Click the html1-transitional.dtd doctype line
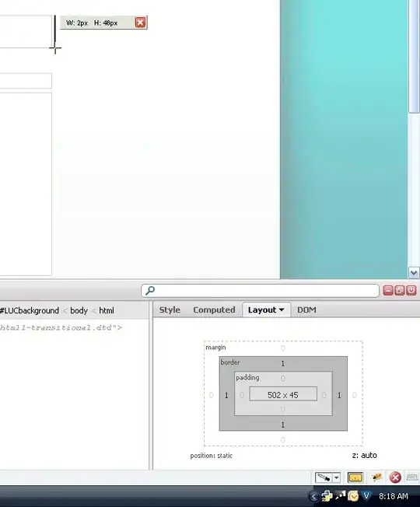The image size is (420, 507). tap(61, 327)
